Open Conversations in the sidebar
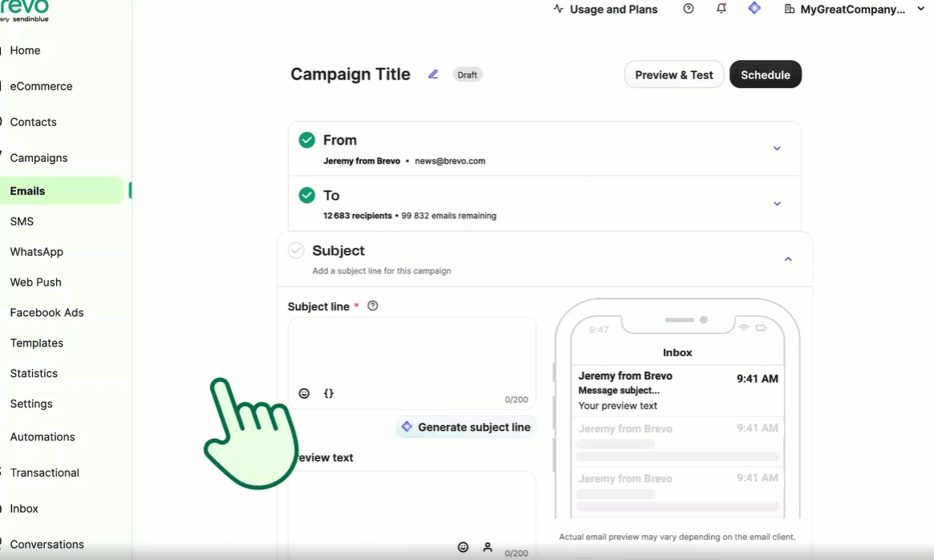This screenshot has width=934, height=560. 47,545
